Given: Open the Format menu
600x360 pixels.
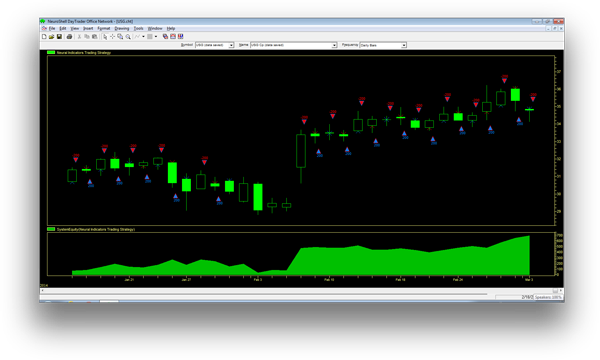Looking at the screenshot, I should click(x=104, y=28).
